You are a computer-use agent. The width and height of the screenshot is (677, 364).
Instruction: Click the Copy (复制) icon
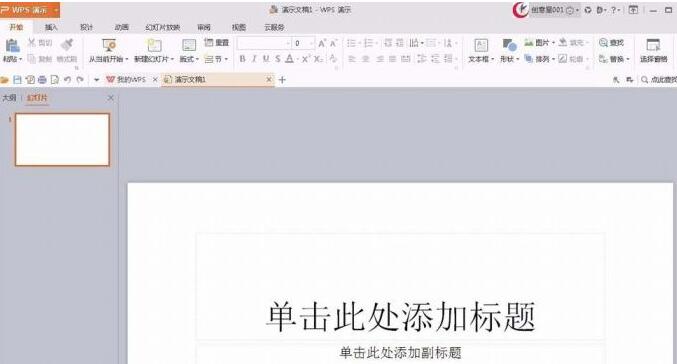point(32,58)
